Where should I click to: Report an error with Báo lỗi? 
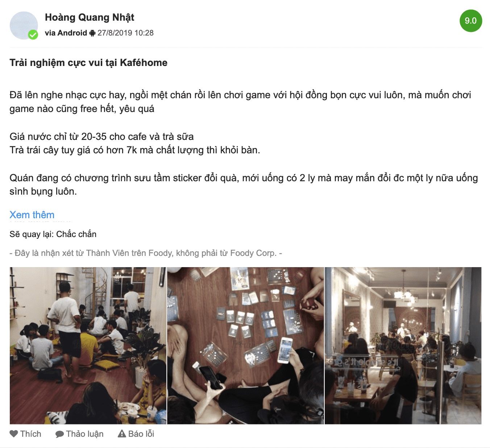(x=141, y=434)
